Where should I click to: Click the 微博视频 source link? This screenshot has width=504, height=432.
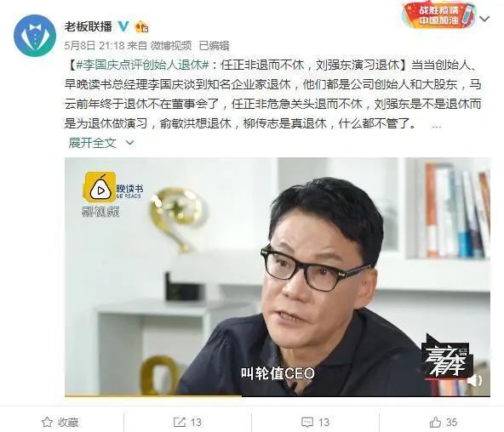coord(171,46)
